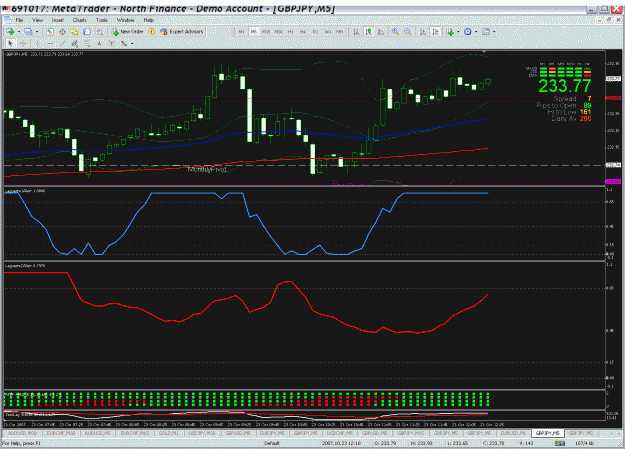625x449 pixels.
Task: Click the Zoom Out magnifier icon
Action: (x=407, y=32)
